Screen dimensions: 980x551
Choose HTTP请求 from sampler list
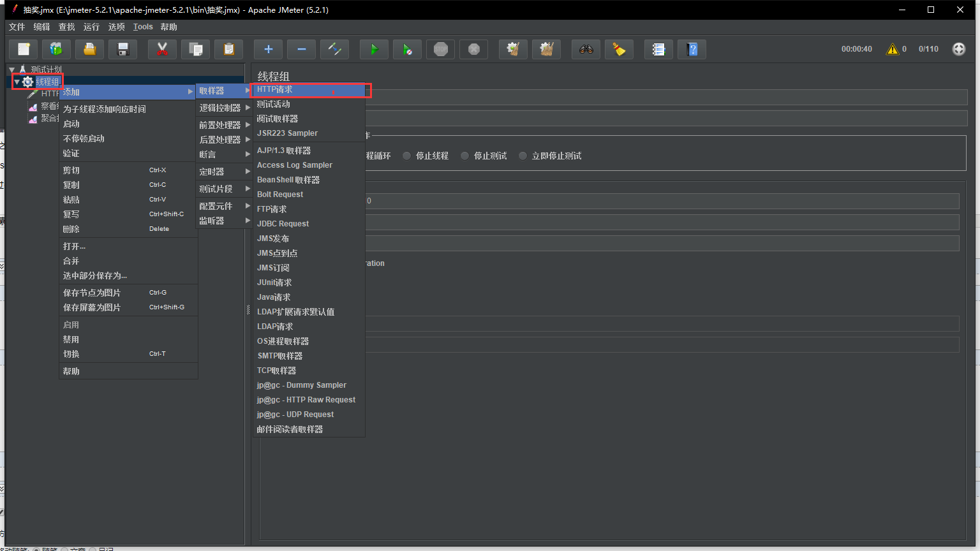click(x=309, y=90)
